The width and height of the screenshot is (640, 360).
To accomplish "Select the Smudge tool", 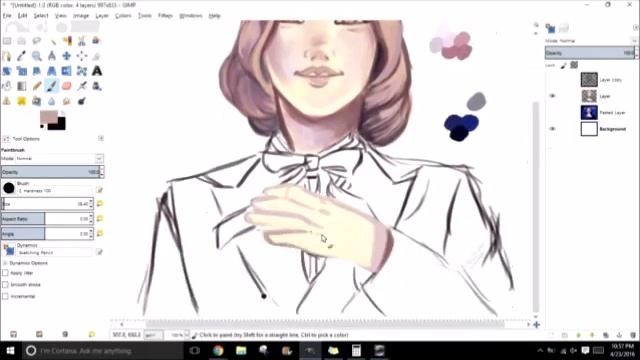I will [x=67, y=101].
